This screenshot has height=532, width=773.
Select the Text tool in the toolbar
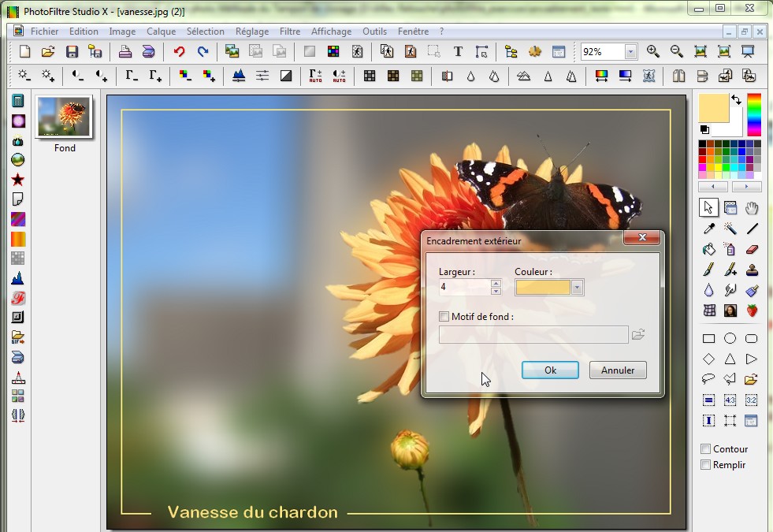click(458, 52)
